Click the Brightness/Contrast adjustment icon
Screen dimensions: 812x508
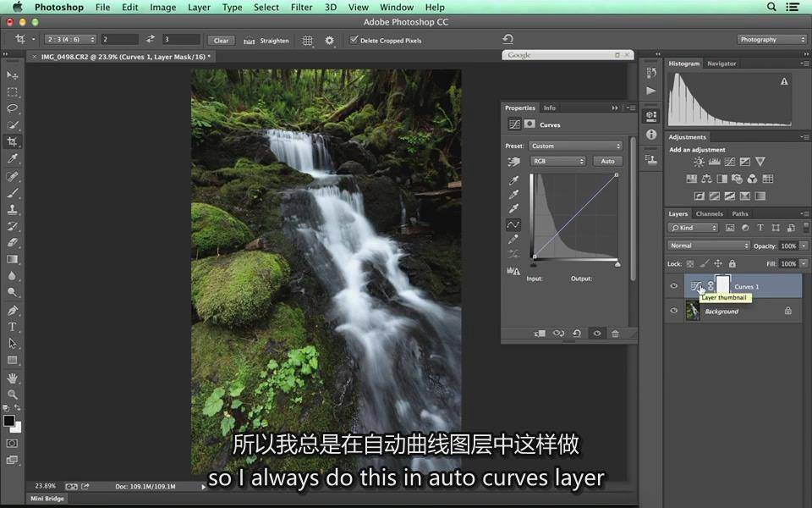coord(699,162)
